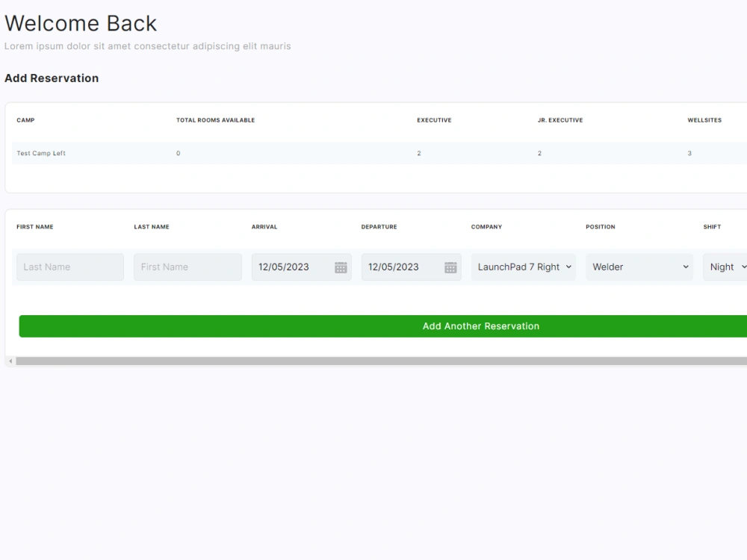Click the Add Reservation heading
Screen dimensions: 747x560
[x=52, y=78]
